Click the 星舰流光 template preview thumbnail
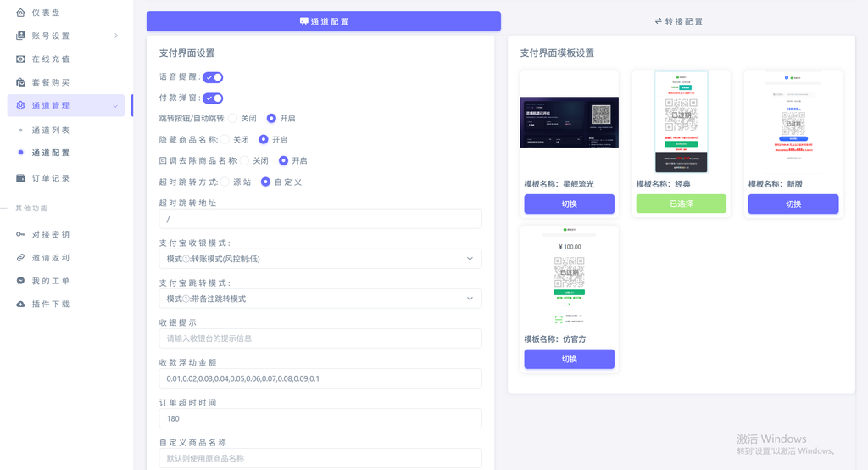 [x=569, y=122]
